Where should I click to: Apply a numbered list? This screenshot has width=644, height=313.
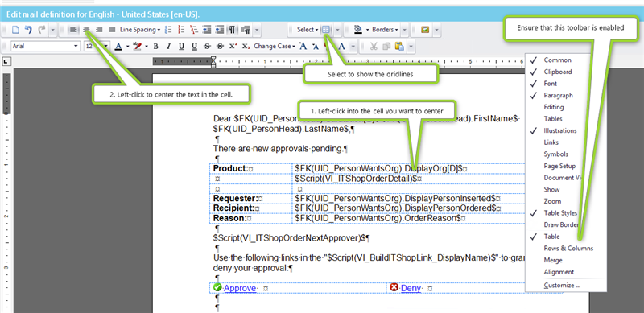181,30
